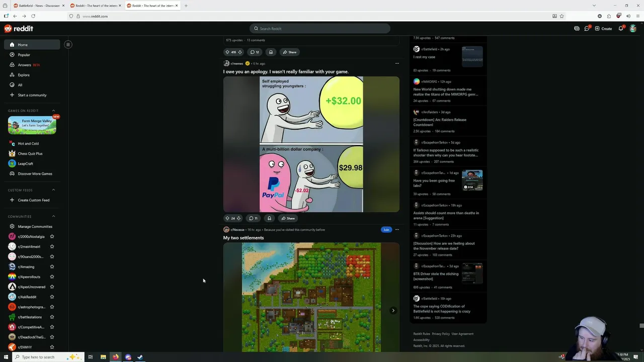Downvote the post with 416 votes
Viewport: 644px width, 362px height.
click(239, 52)
